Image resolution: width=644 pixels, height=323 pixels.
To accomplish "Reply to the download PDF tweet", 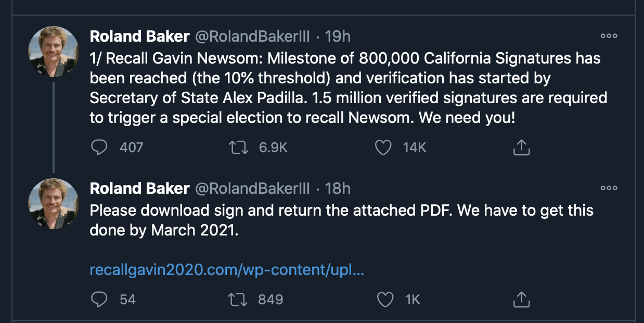I will point(99,300).
